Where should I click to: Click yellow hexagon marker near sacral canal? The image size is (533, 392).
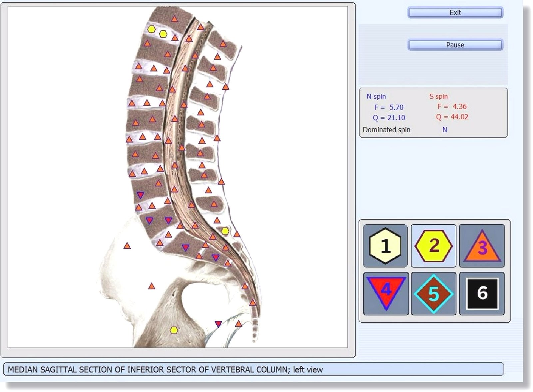click(x=225, y=231)
